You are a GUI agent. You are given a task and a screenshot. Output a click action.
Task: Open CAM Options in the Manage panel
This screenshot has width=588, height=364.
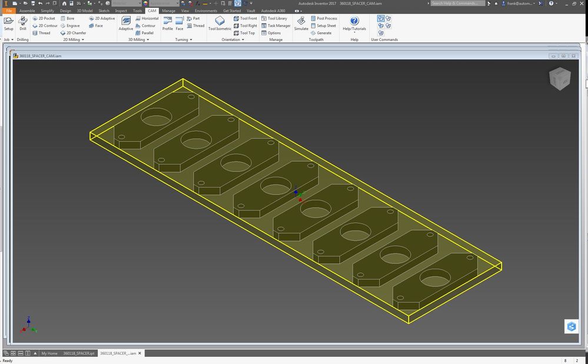pos(273,33)
